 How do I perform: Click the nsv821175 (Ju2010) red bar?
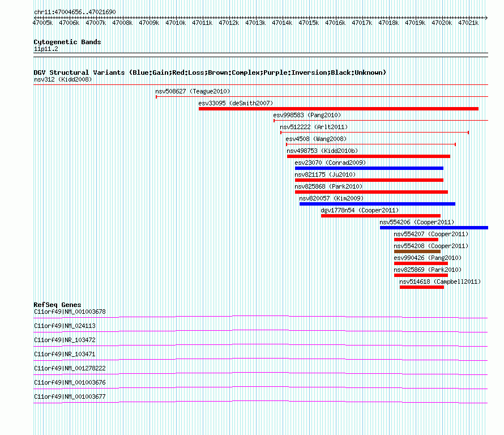pyautogui.click(x=369, y=180)
